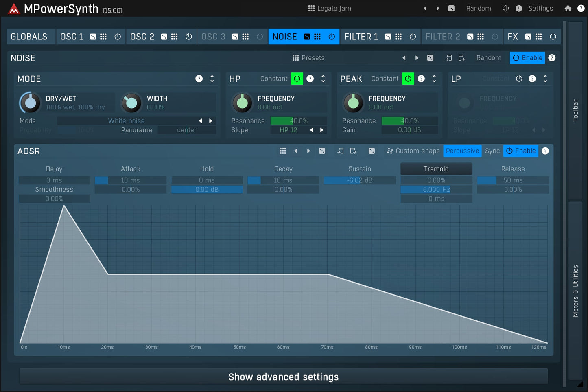The width and height of the screenshot is (588, 392).
Task: Turn off the HP Constant power toggle
Action: click(297, 79)
